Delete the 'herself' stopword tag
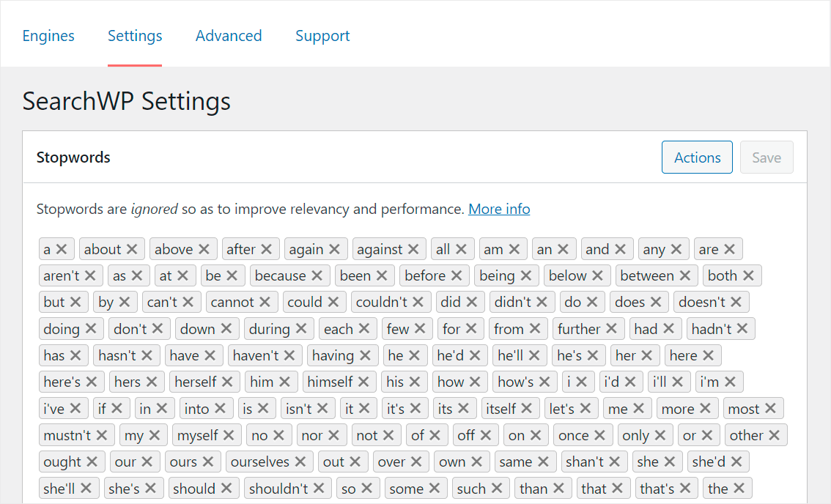 click(x=227, y=382)
